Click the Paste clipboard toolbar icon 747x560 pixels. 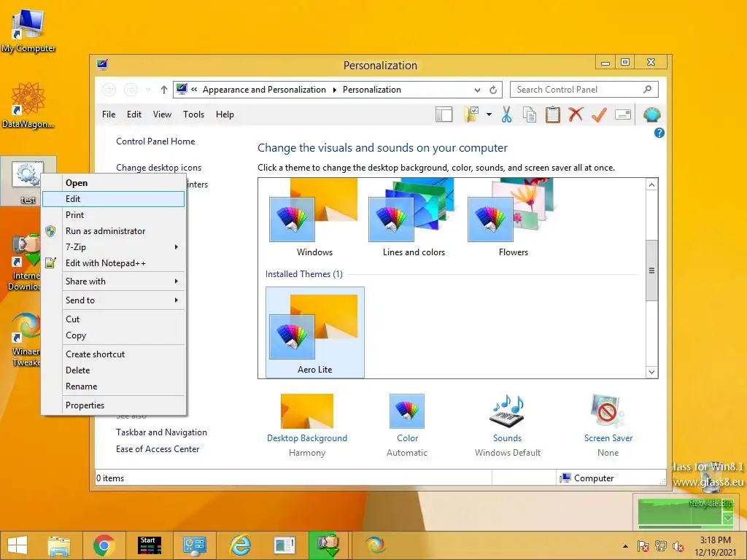pyautogui.click(x=553, y=114)
